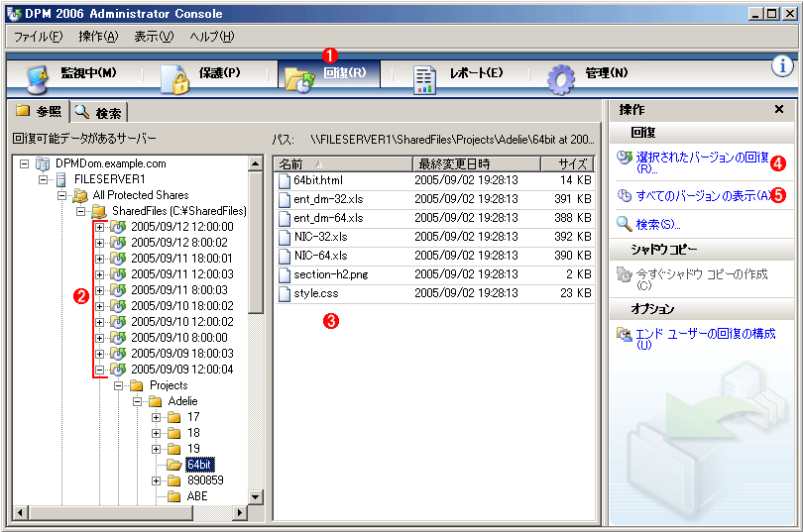Viewport: 803px width, 532px height.
Task: Collapse the SharedFiles (C:¥SharedFiles) node
Action: tap(80, 211)
